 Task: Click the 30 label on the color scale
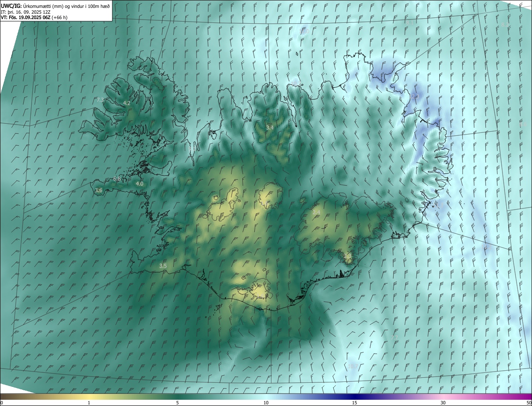click(x=443, y=403)
